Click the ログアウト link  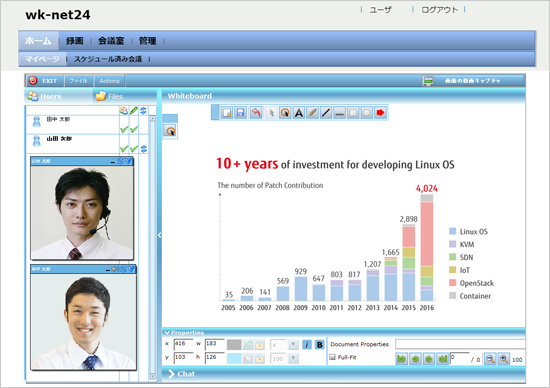pos(440,10)
